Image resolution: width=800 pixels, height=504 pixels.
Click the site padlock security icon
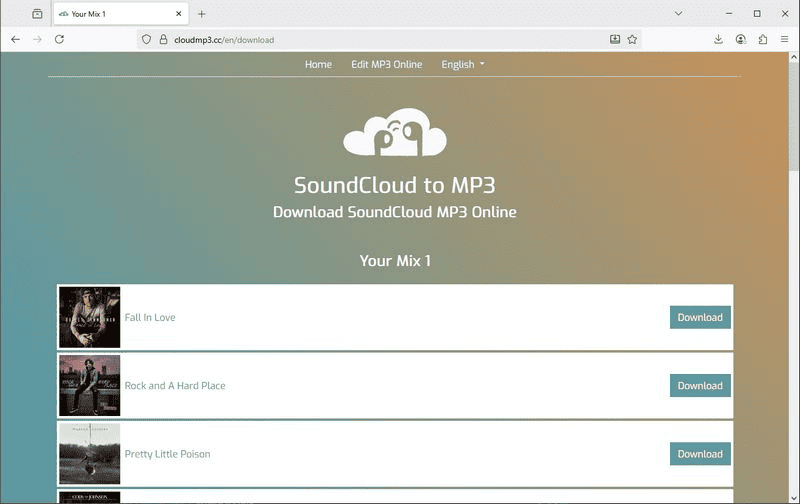click(164, 40)
